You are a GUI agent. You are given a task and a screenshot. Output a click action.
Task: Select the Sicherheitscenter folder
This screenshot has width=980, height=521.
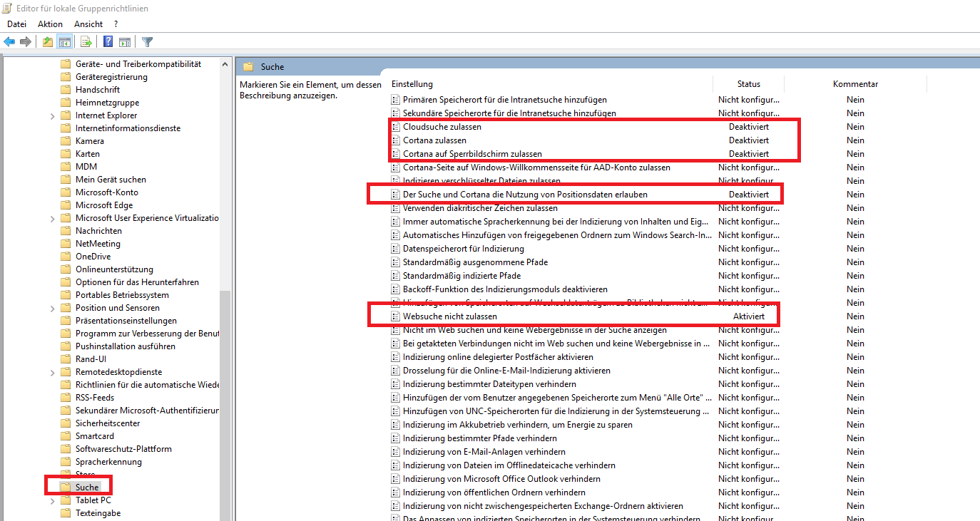click(x=108, y=423)
